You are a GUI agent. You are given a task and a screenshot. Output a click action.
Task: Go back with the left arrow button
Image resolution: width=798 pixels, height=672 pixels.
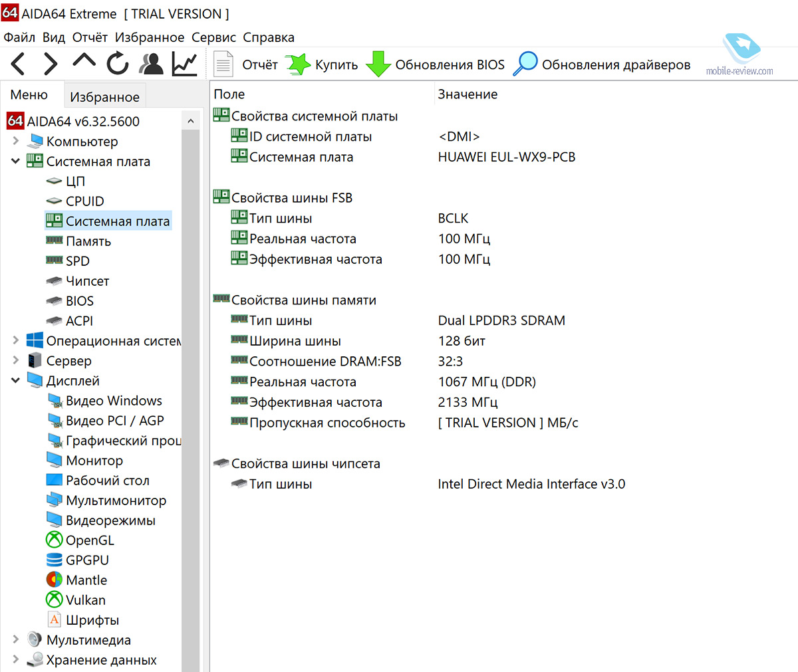coord(19,64)
